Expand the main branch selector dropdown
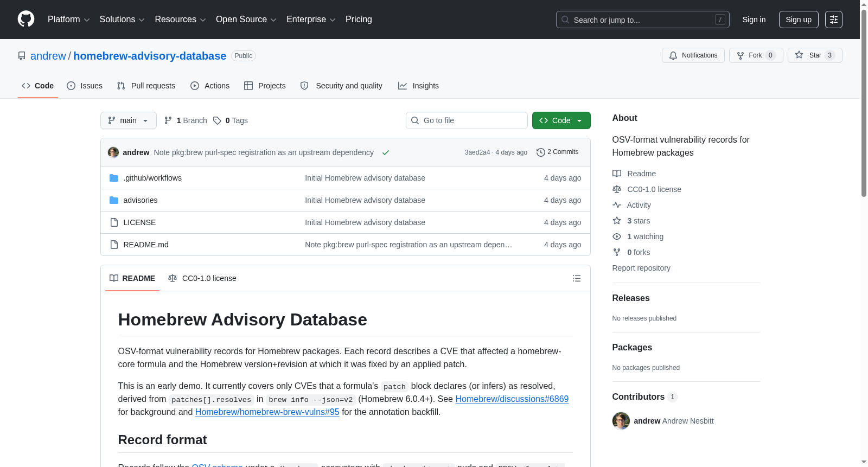The height and width of the screenshot is (467, 868). tap(129, 120)
